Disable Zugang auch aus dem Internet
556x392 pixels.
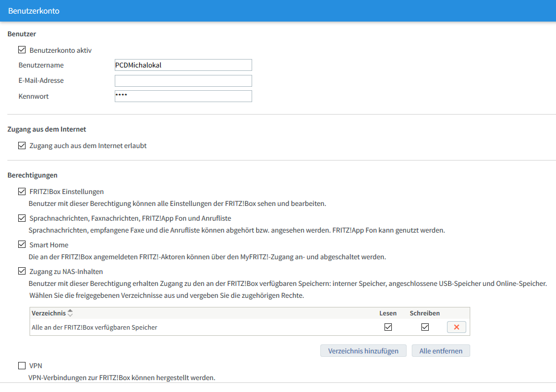click(22, 146)
